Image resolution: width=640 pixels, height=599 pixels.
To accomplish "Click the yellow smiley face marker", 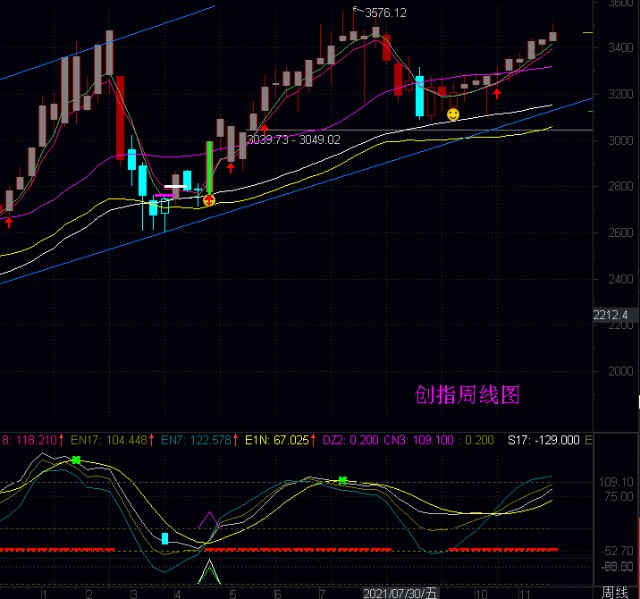I will pyautogui.click(x=453, y=114).
